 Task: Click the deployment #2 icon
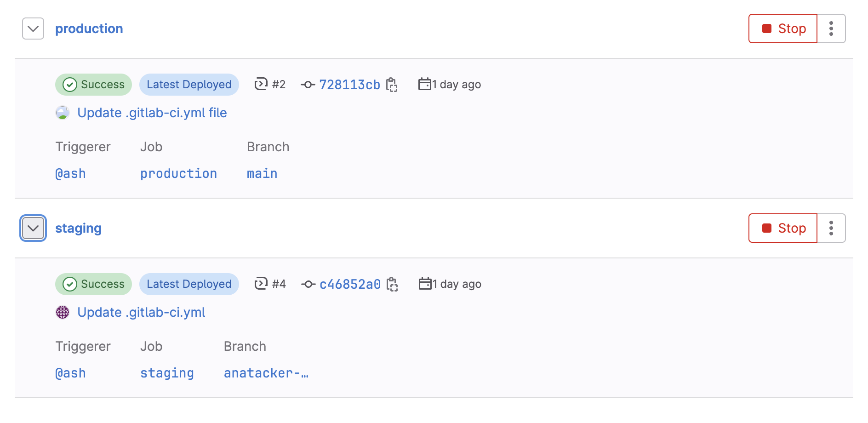(x=261, y=84)
